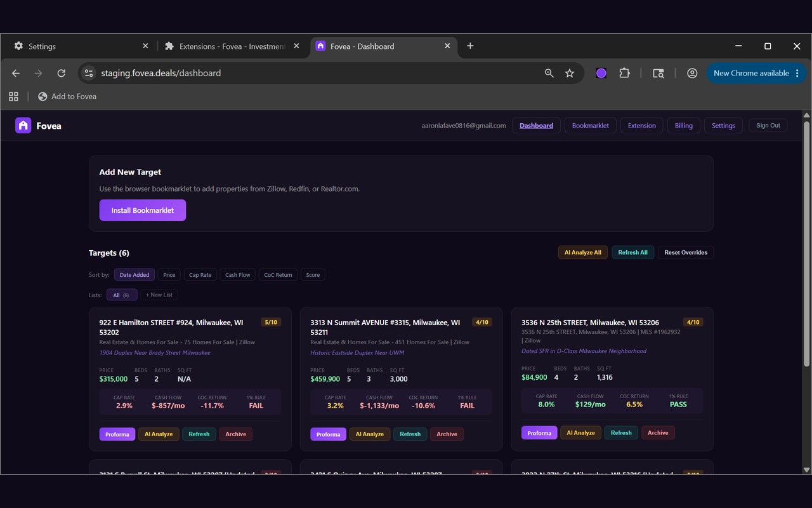Run AI Analyze on 3536 N 25th Street
Viewport: 812px width, 508px height.
click(x=581, y=433)
